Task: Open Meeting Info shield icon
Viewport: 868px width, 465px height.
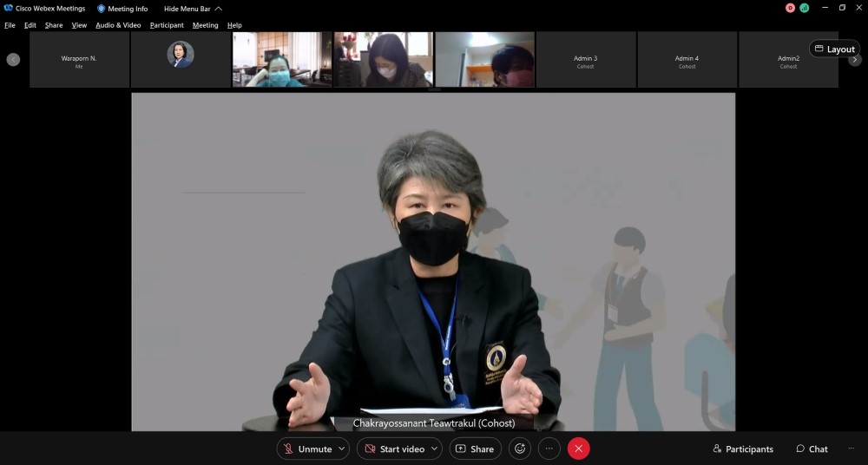Action: 102,9
